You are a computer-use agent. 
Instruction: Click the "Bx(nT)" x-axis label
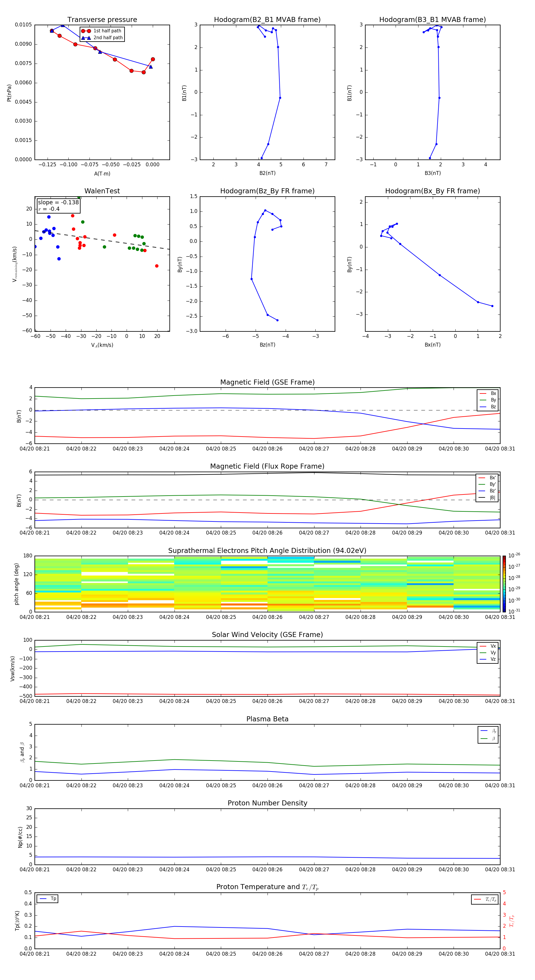point(432,345)
